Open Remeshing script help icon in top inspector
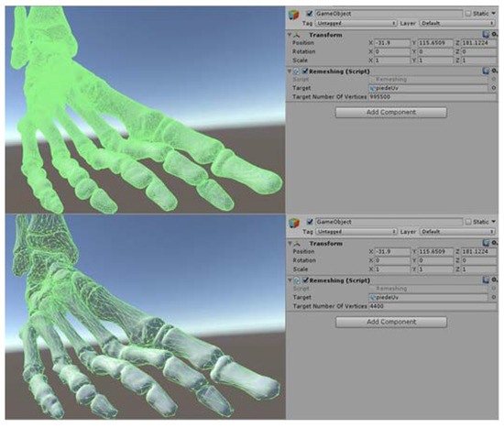This screenshot has width=504, height=428. 486,71
